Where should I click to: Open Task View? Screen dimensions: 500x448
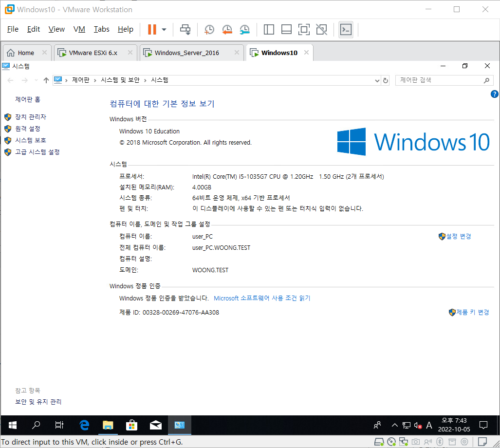point(59,425)
